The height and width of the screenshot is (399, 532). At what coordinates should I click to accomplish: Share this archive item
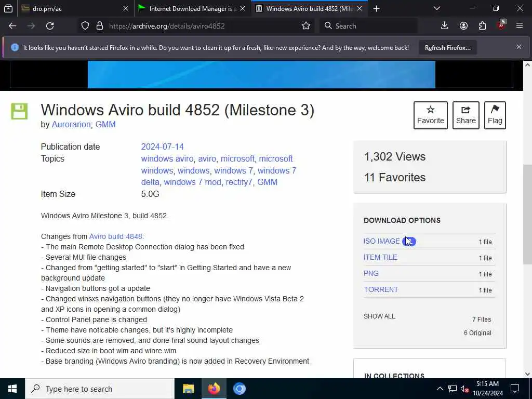tap(465, 115)
